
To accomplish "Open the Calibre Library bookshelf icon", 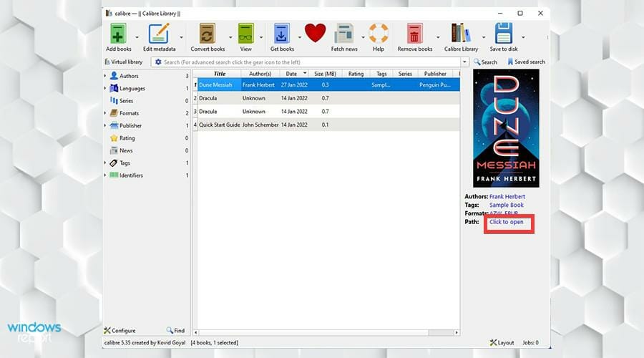I will tap(461, 33).
